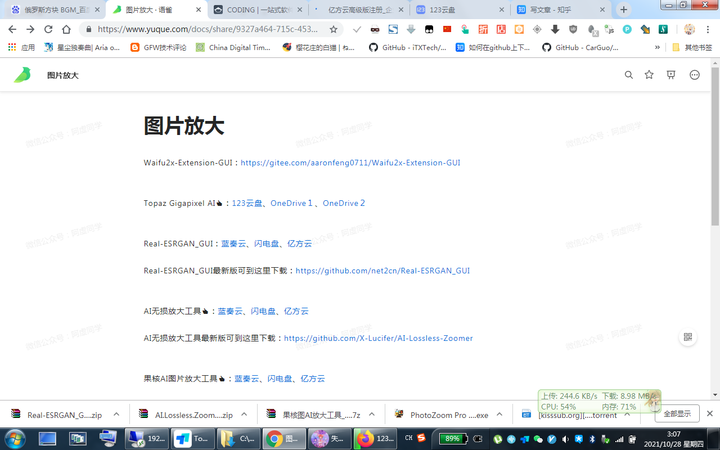Open the X-Lucifer/AI-Lossless-Zoomer GitHub link
The height and width of the screenshot is (450, 720).
(x=378, y=338)
